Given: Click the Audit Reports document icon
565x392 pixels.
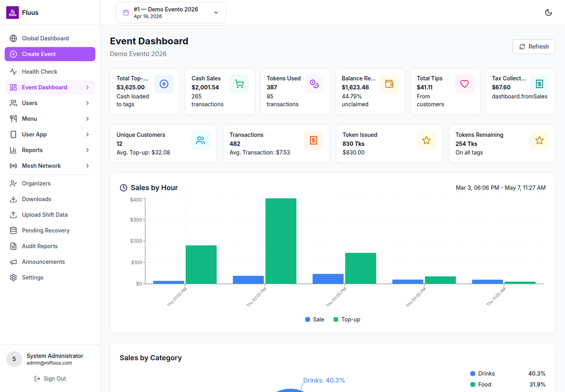Looking at the screenshot, I should pos(13,246).
